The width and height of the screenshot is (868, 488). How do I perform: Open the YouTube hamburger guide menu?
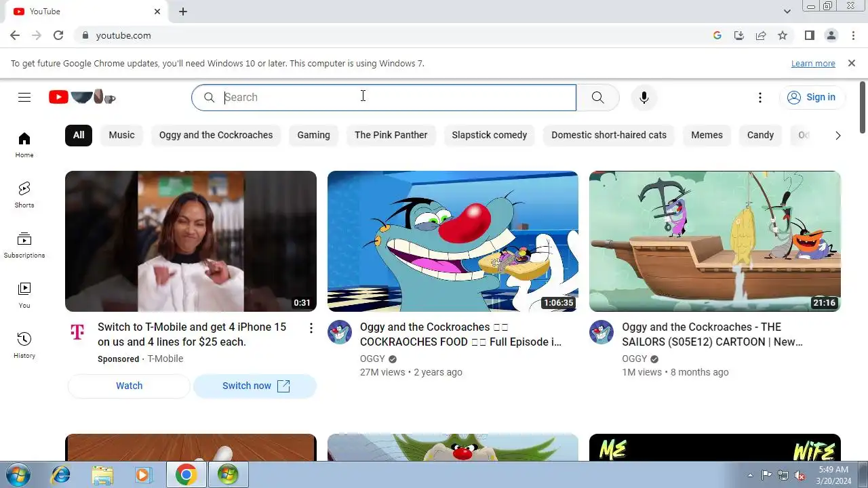click(24, 97)
